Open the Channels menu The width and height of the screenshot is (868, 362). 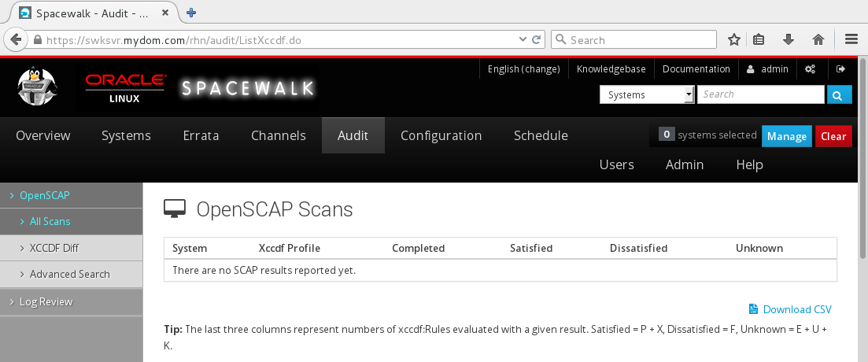(279, 135)
